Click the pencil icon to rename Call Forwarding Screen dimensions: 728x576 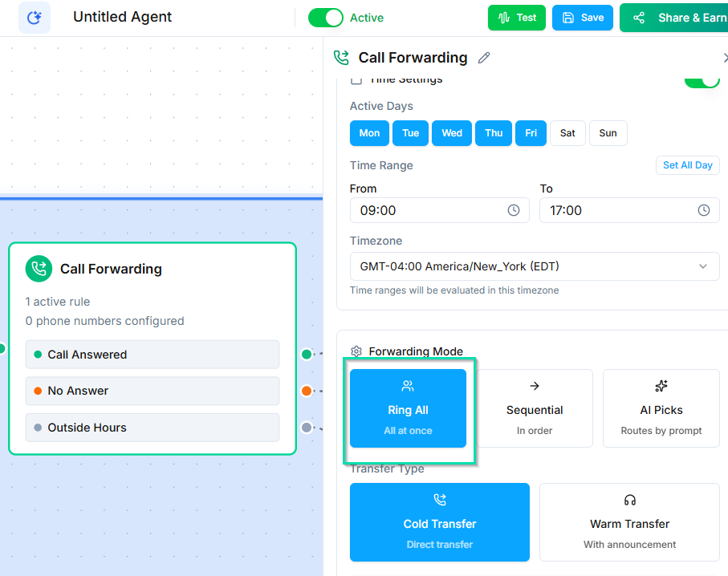(484, 58)
